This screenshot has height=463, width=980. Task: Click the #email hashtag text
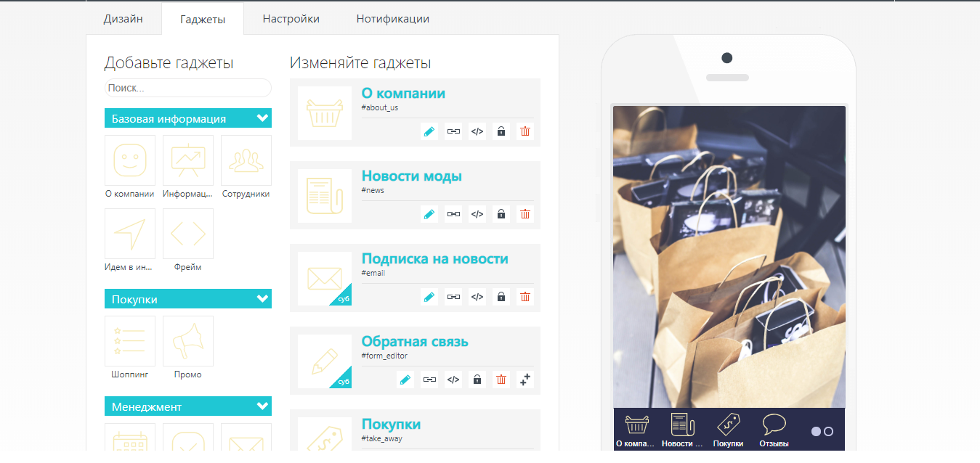point(373,273)
